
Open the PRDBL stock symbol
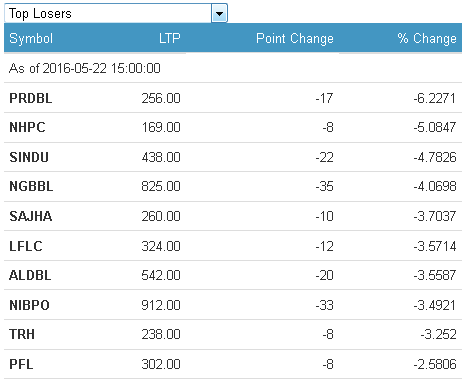coord(31,98)
